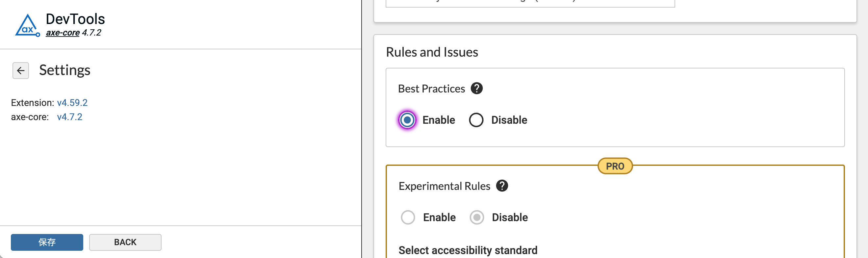Select Enable for Best Practices
This screenshot has width=868, height=258.
(x=407, y=119)
